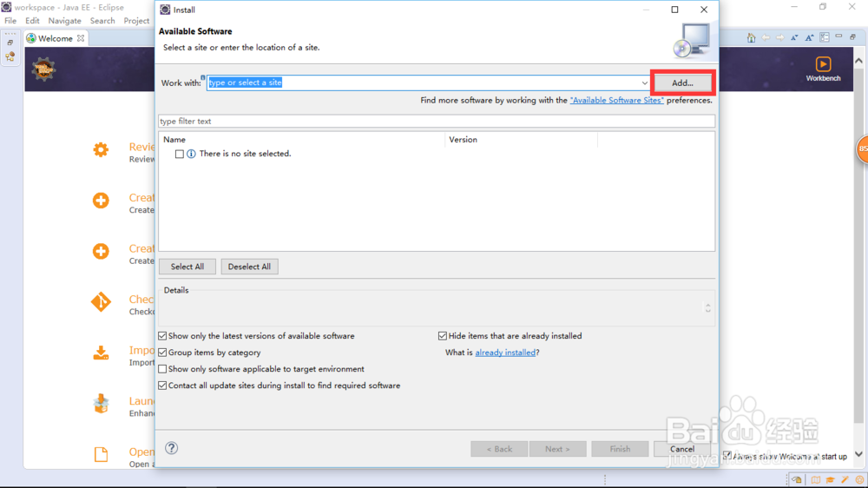Check the box beside There is no site selected

(180, 154)
